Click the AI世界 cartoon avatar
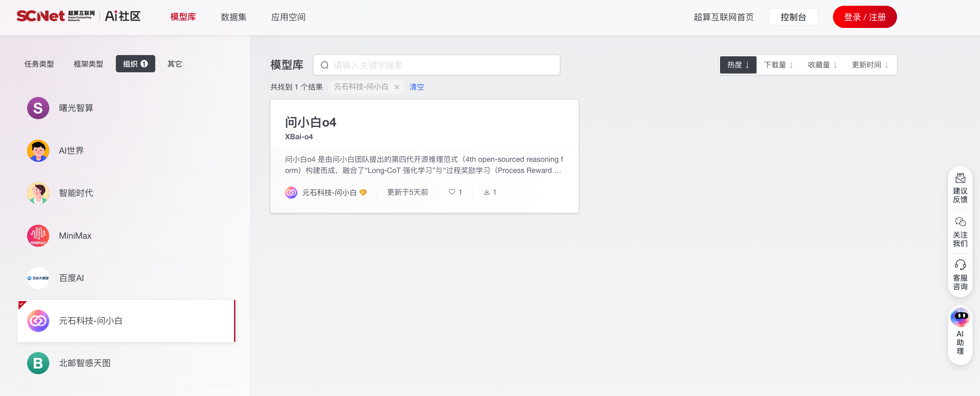 [x=38, y=151]
